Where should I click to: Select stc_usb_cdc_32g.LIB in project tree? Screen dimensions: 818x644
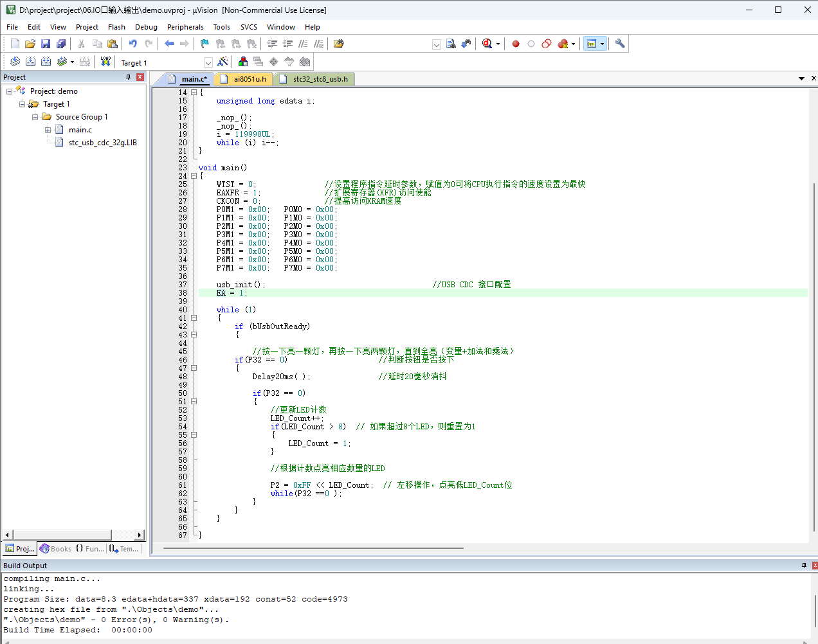(x=103, y=143)
